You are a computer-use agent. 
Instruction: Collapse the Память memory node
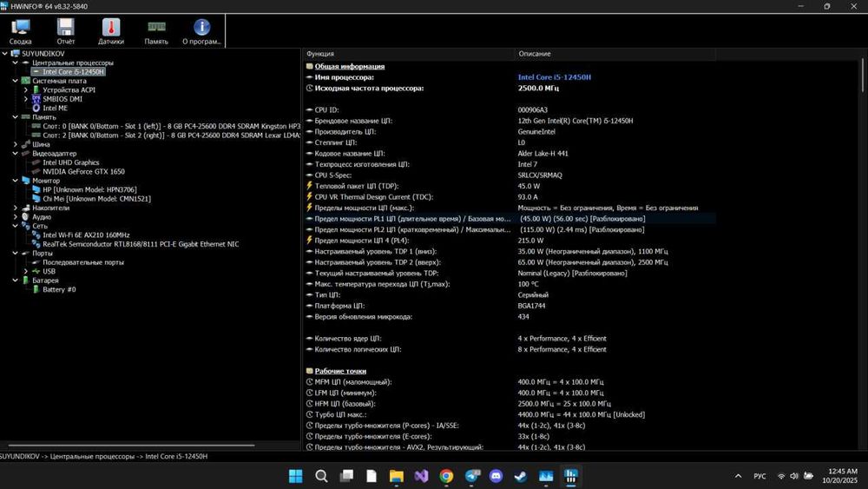pyautogui.click(x=16, y=117)
